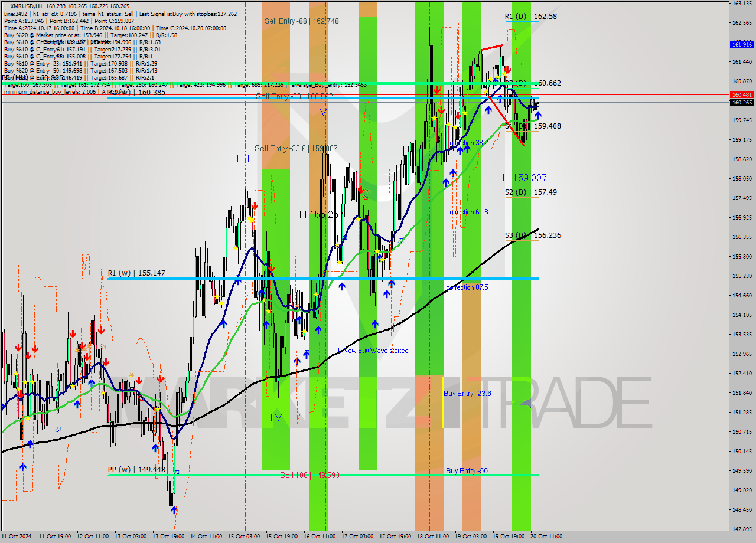
Task: Select the '17 Oct 03:00' time label
Action: (357, 537)
